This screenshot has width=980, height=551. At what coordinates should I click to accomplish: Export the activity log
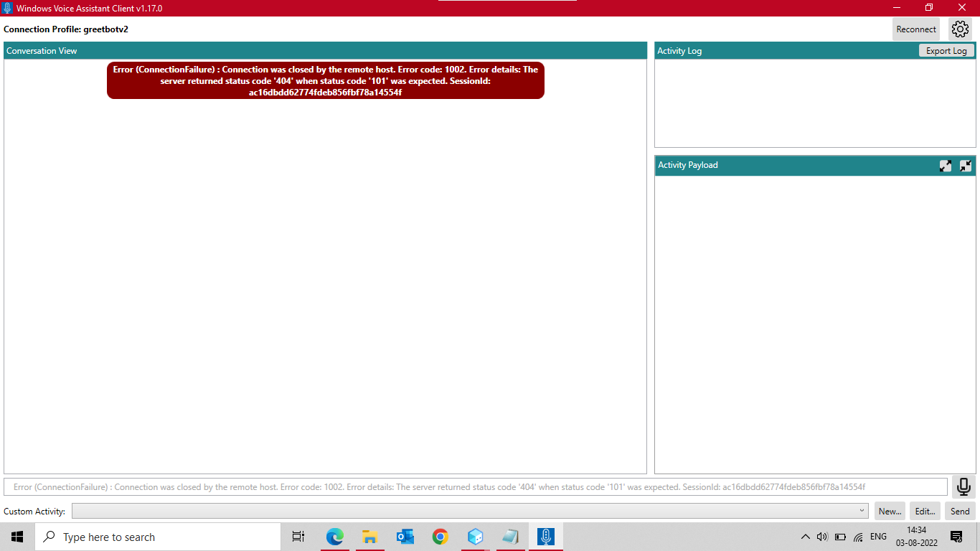coord(947,50)
